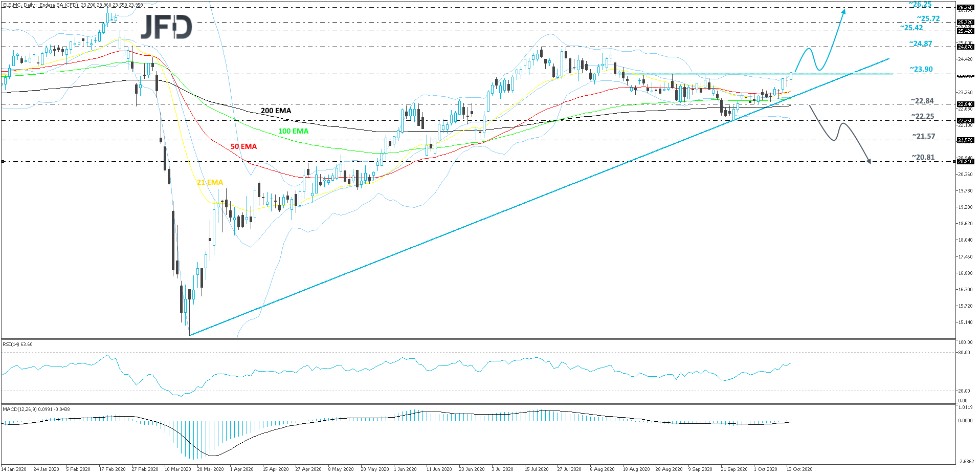Click the 13 Oct 2020 date label
The image size is (980, 475).
[799, 469]
